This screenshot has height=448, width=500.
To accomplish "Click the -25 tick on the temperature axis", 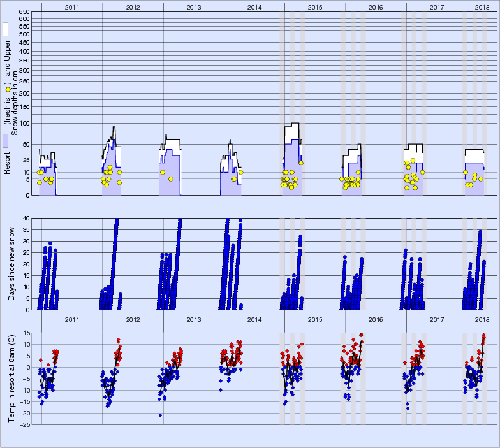I will pos(24,424).
